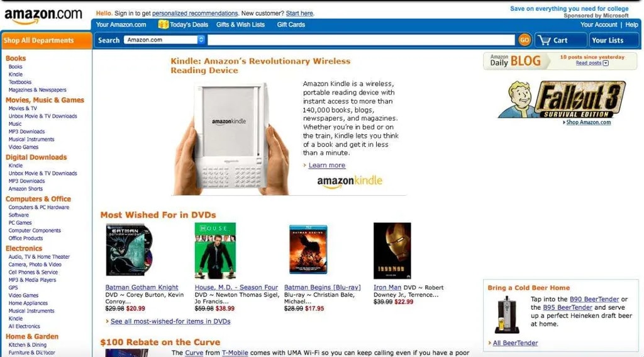
Task: Select Video Games under Movies, Music & Games
Action: pos(23,147)
